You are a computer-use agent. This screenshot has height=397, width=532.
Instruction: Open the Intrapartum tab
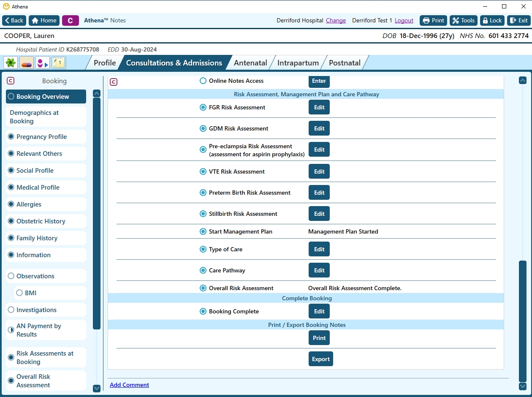pyautogui.click(x=298, y=63)
